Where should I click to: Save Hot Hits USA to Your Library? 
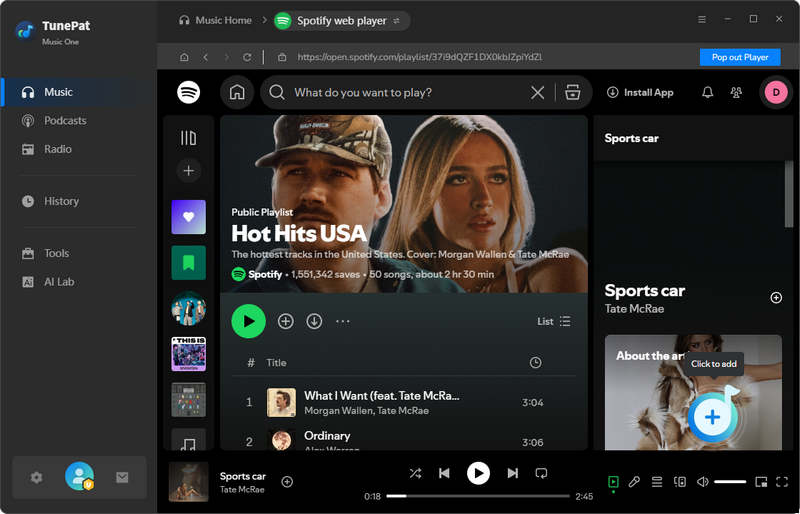click(286, 321)
